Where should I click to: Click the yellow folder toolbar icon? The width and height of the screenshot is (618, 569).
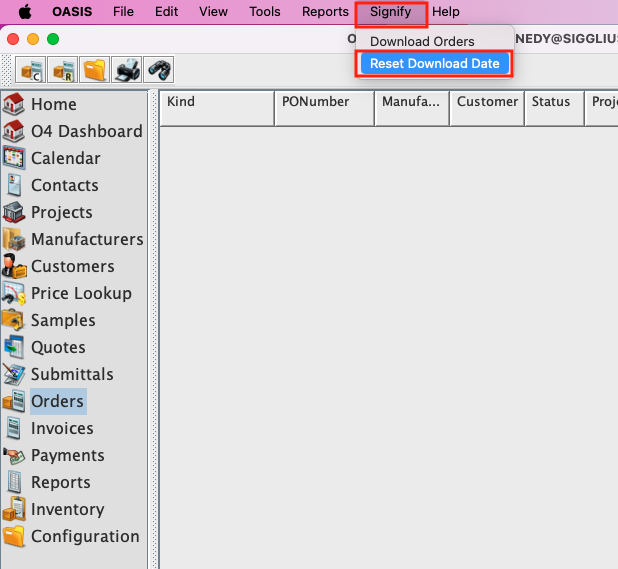(95, 70)
